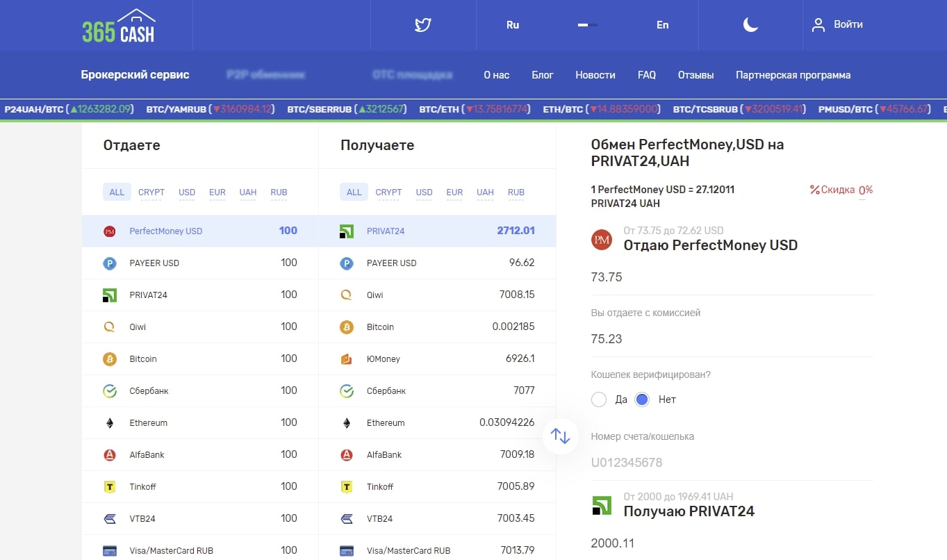Toggle dark mode with the moon icon
The height and width of the screenshot is (560, 947).
point(750,25)
